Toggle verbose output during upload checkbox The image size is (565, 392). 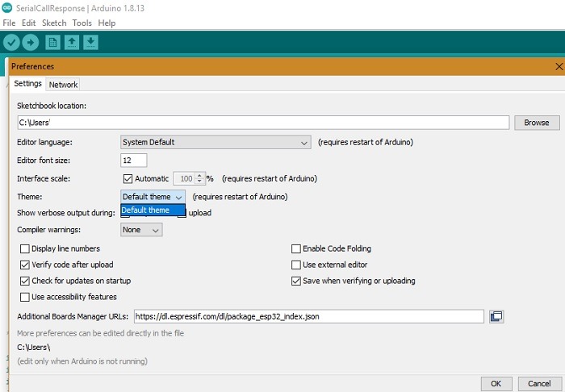pyautogui.click(x=182, y=214)
